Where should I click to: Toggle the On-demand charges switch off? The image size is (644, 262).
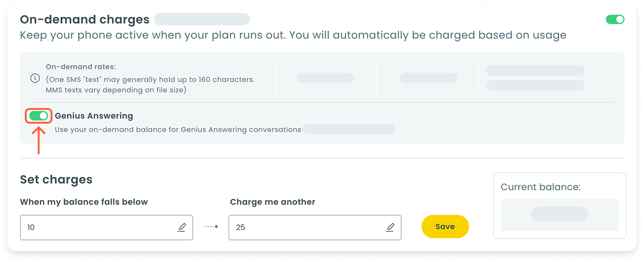pos(615,19)
